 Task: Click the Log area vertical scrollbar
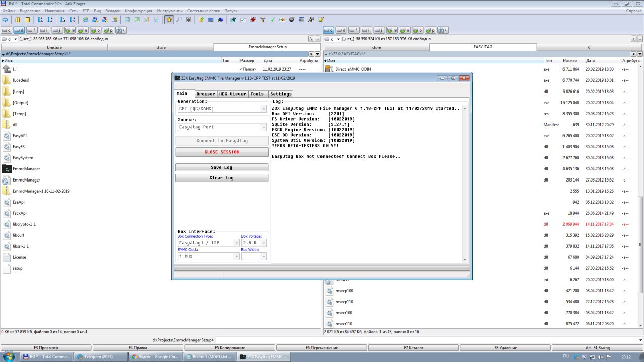[464, 184]
